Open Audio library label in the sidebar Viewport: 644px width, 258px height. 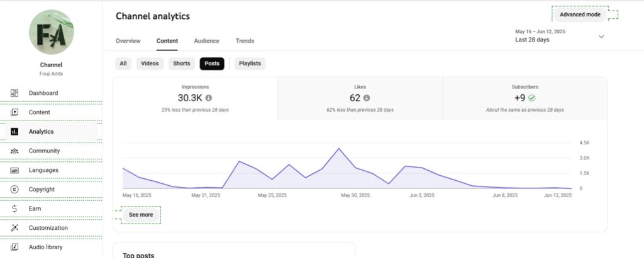(45, 247)
